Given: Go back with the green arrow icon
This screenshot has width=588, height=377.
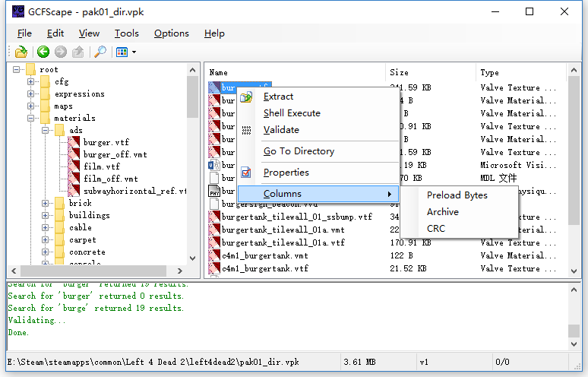Looking at the screenshot, I should 43,52.
